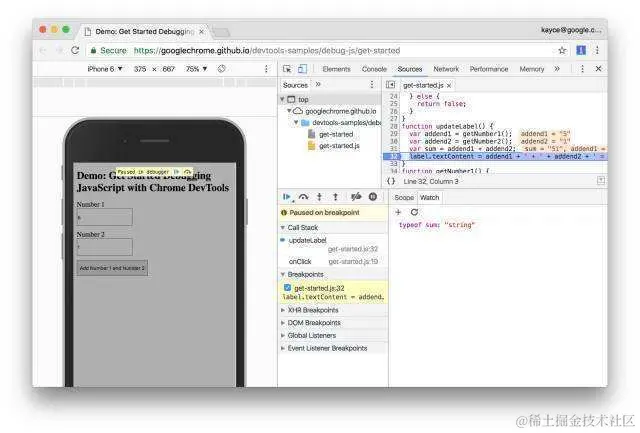Step out of current function
Screen dimensions: 640x433
[336, 197]
